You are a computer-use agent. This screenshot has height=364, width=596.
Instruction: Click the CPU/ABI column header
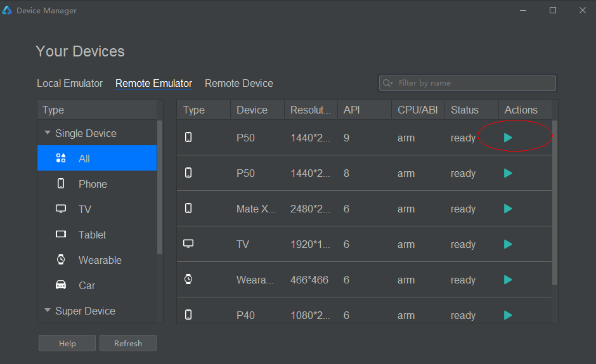coord(418,110)
